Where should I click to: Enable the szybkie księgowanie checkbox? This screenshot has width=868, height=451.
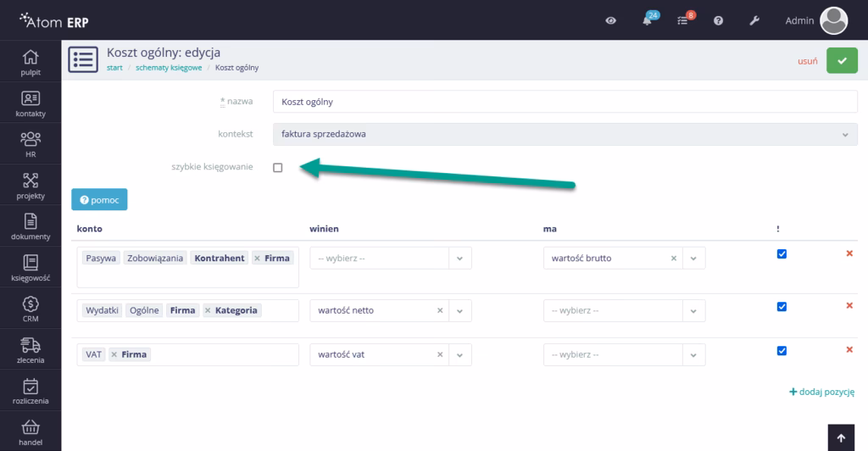pyautogui.click(x=277, y=168)
